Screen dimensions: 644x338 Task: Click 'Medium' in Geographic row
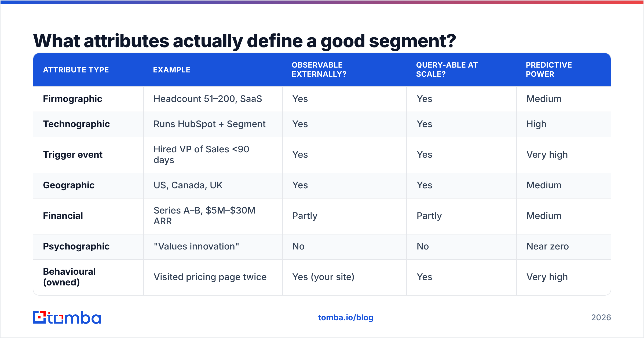544,185
